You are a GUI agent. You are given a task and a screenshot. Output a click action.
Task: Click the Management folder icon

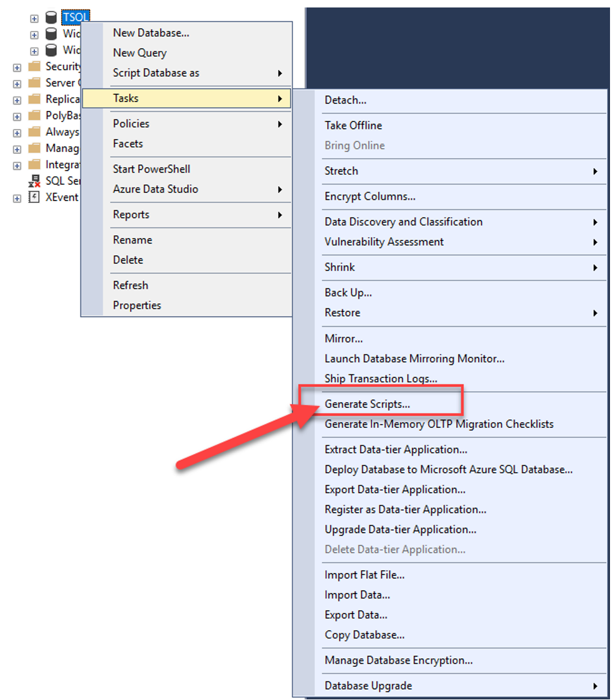click(34, 148)
